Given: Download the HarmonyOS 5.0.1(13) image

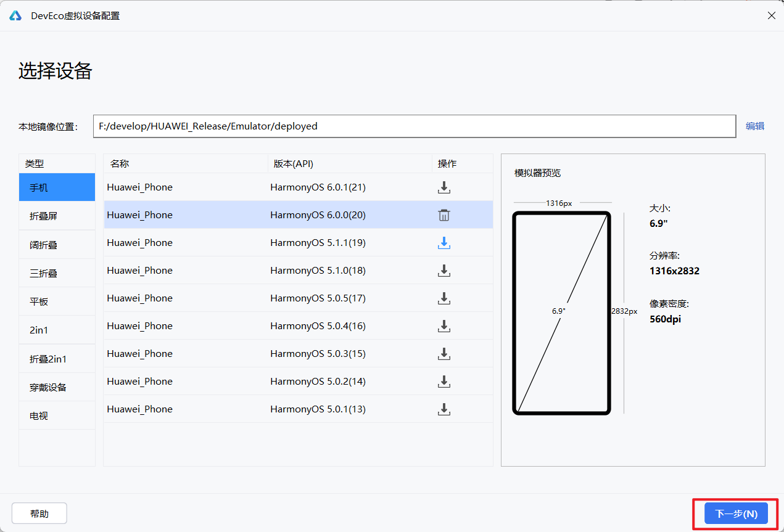Looking at the screenshot, I should click(x=444, y=409).
